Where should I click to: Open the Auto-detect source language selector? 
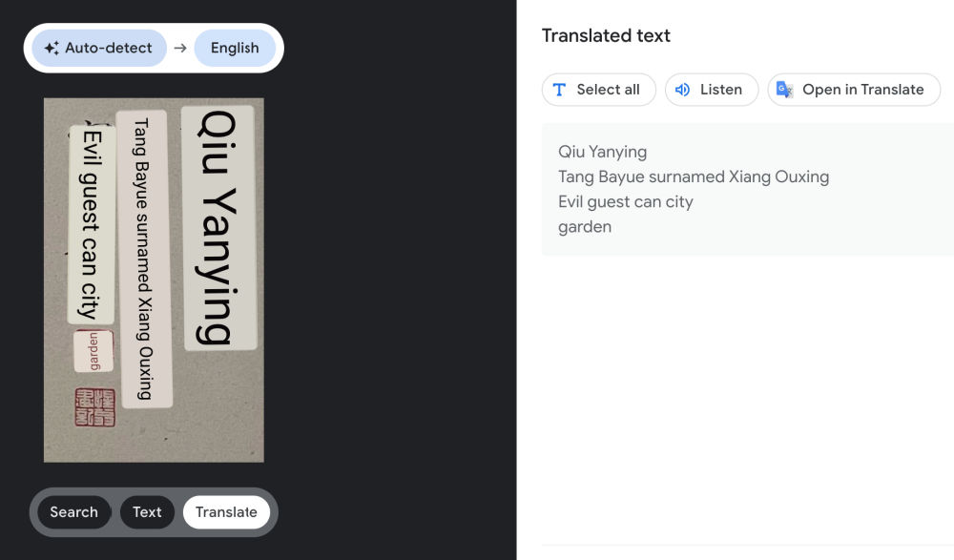[x=99, y=48]
